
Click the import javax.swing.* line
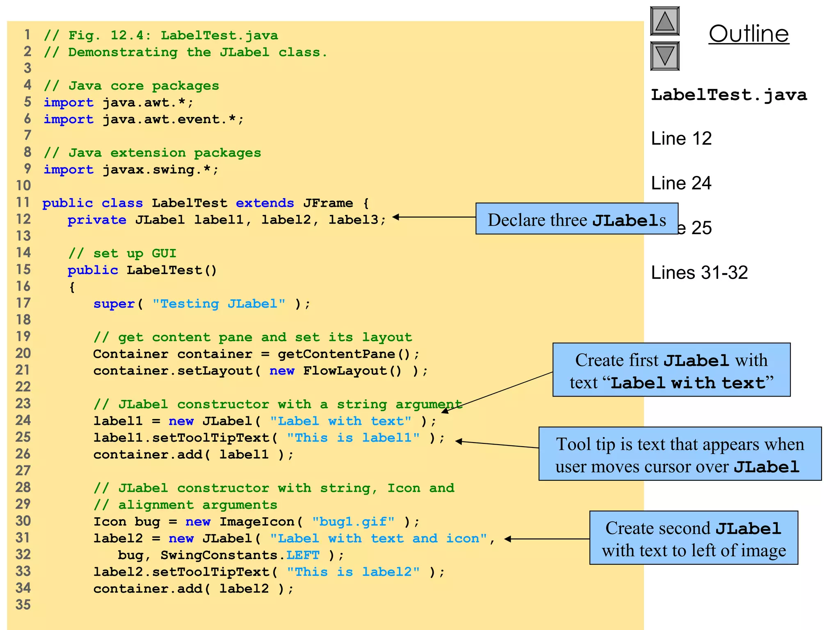pos(131,170)
